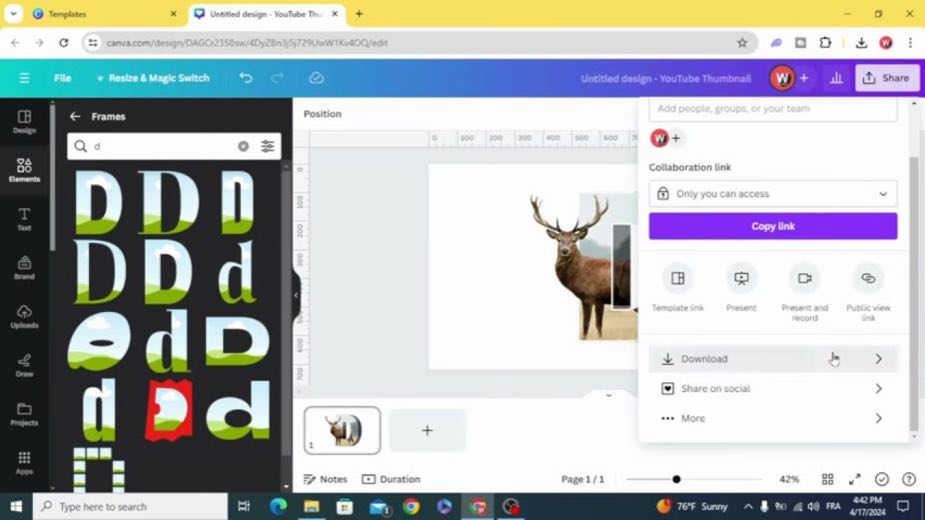Screen dimensions: 925x520
Task: Open the analytics chart icon
Action: 836,78
